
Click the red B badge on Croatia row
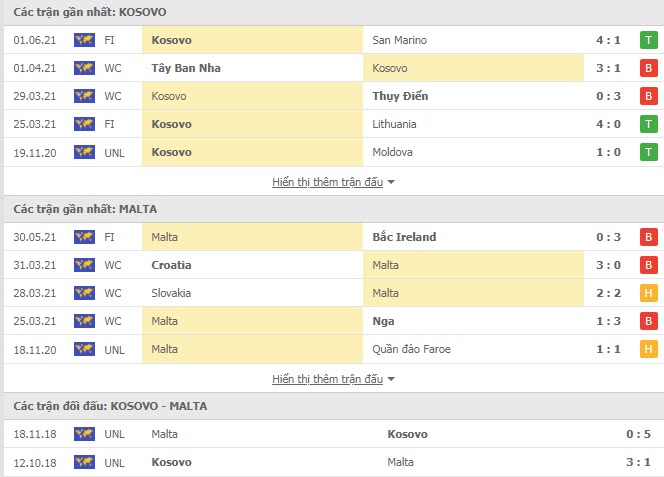point(648,265)
